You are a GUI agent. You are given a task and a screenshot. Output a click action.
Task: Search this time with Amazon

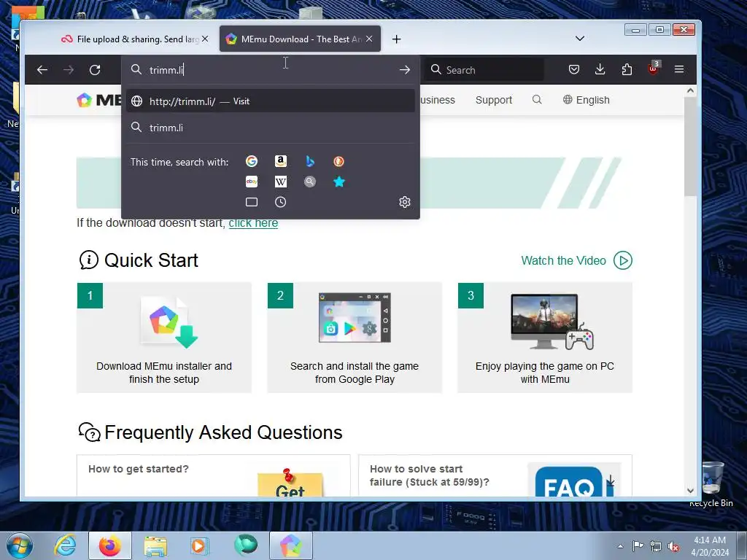coord(281,161)
